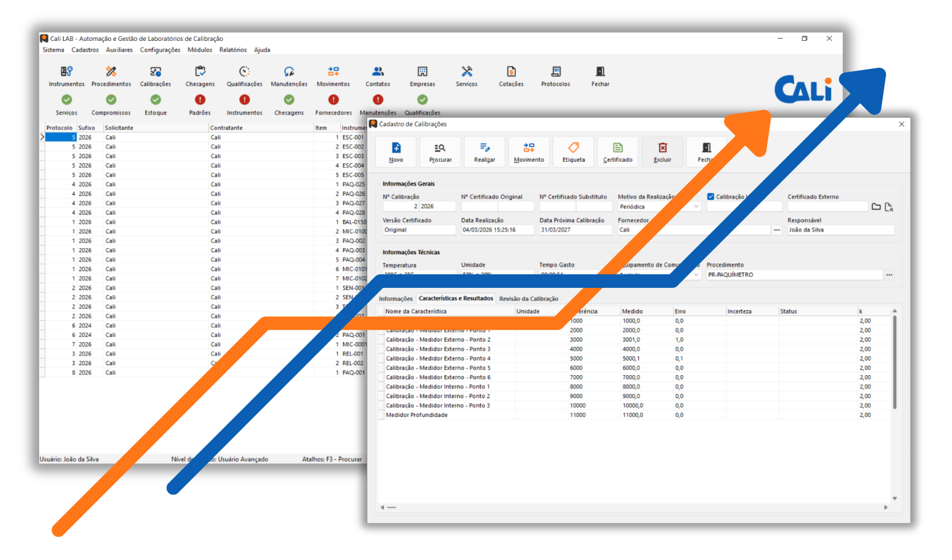Click the Novo calibration icon

pos(396,148)
